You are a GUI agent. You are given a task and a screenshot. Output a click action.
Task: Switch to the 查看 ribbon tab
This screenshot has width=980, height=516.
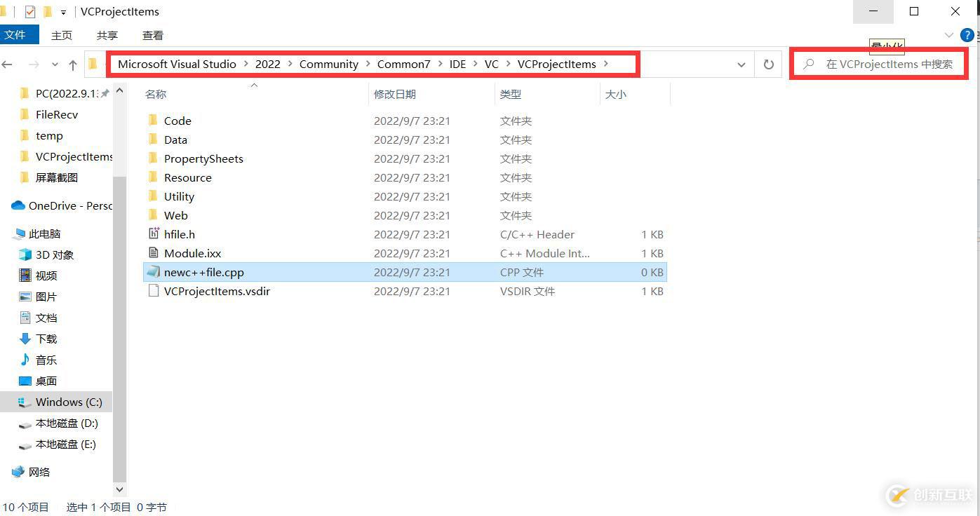pos(153,35)
